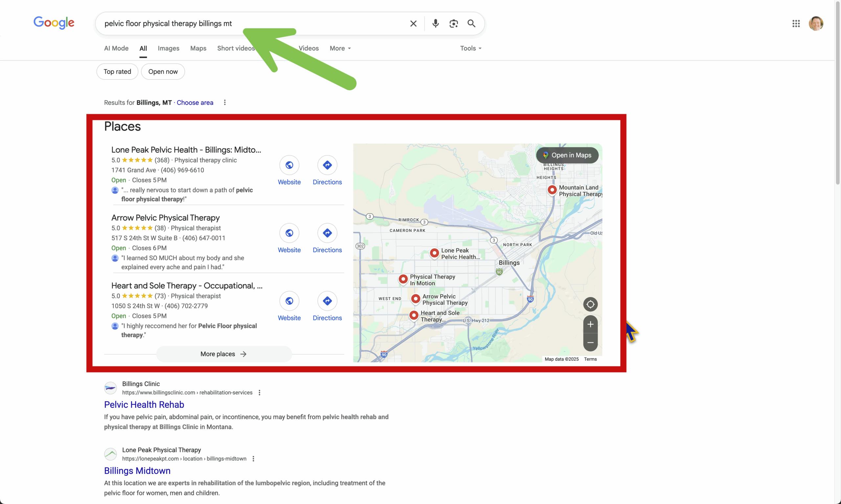841x504 pixels.
Task: Click Physical Therapy In Motion map pin
Action: 403,279
